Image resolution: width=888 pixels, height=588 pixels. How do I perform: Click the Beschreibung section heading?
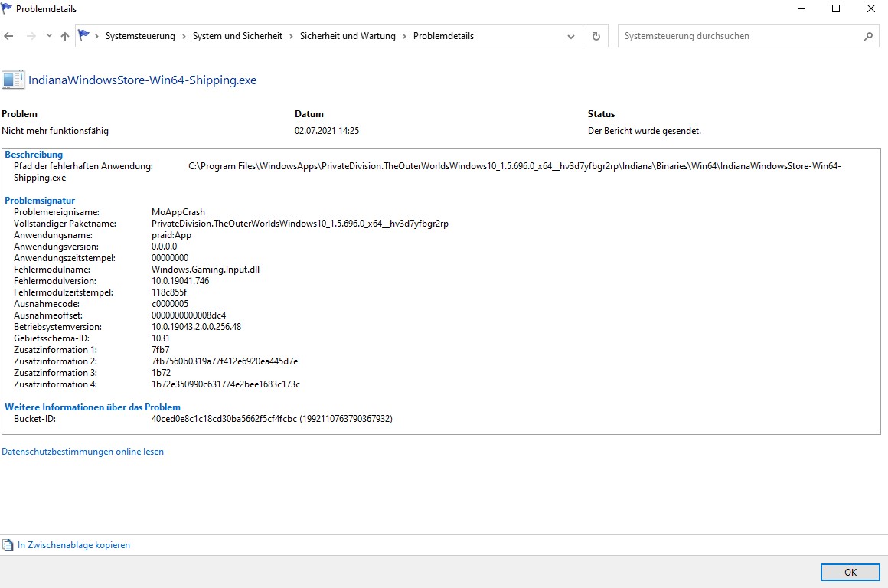(x=34, y=155)
